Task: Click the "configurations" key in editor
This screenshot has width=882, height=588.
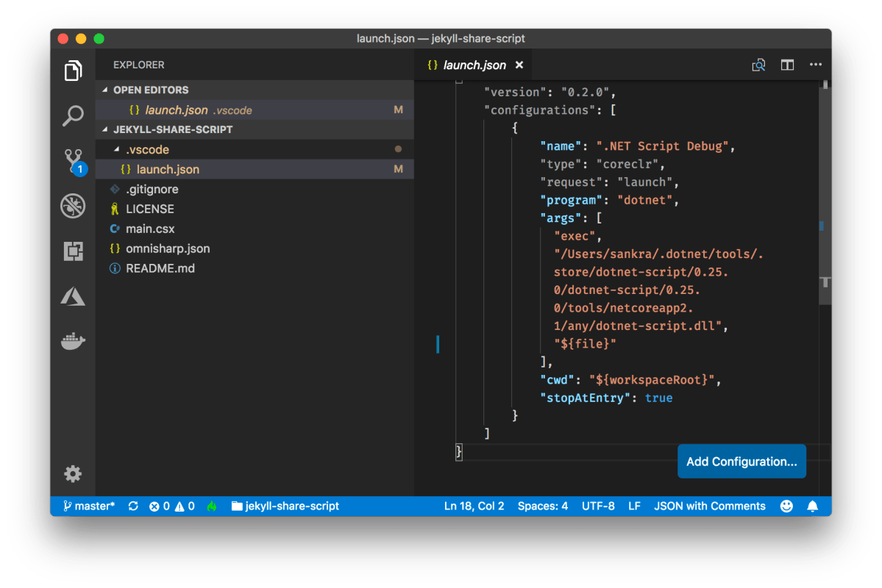Action: click(539, 110)
